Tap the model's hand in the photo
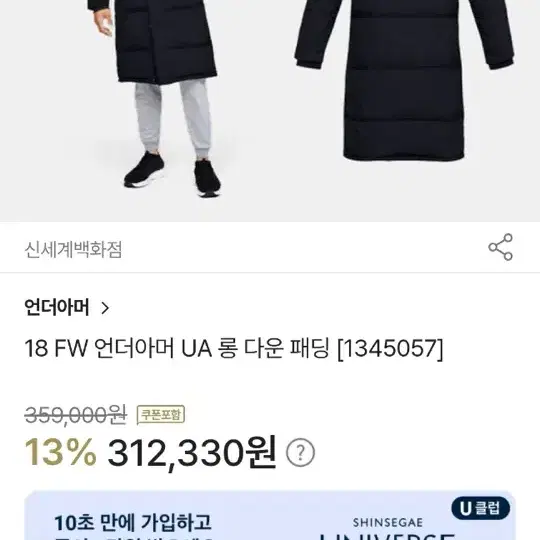The image size is (540, 540). (103, 21)
